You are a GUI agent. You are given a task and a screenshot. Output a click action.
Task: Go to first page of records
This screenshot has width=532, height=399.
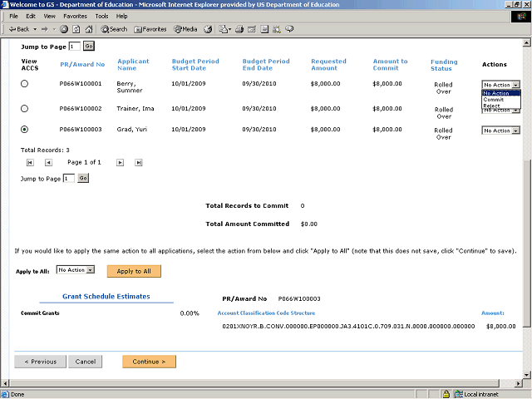pyautogui.click(x=30, y=163)
